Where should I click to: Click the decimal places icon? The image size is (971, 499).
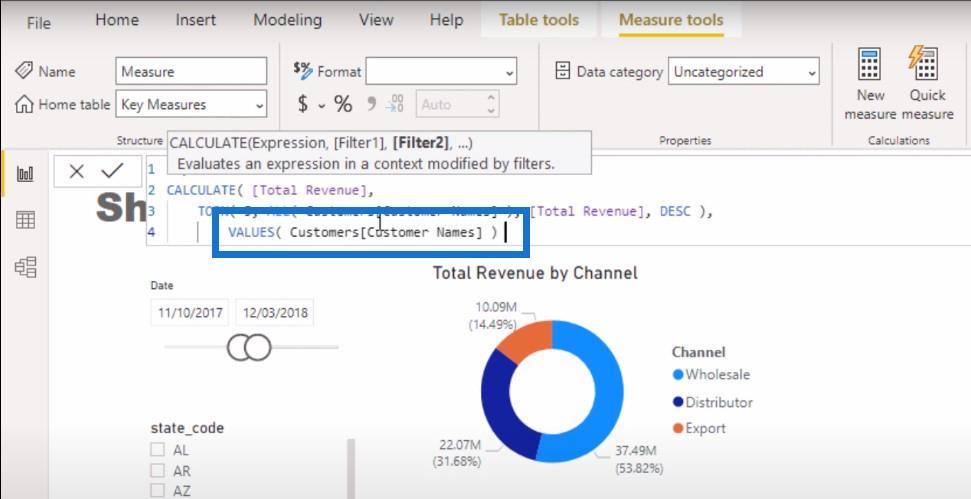[394, 103]
